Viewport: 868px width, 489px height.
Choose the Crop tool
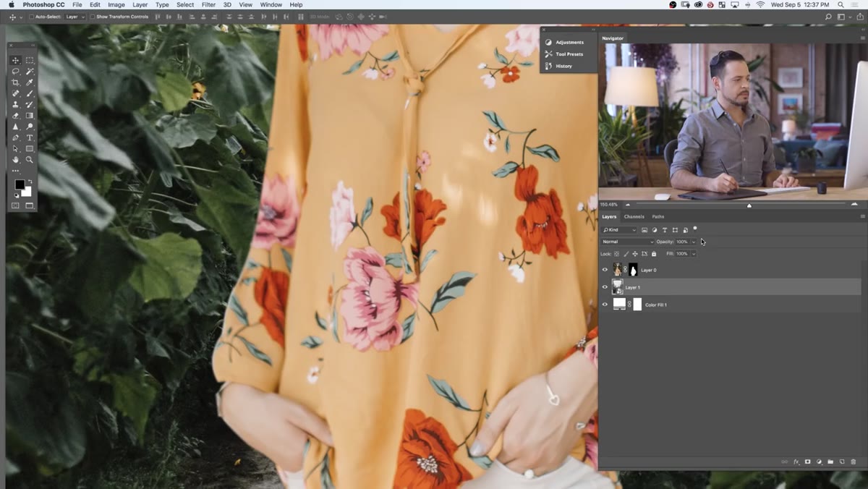(15, 82)
